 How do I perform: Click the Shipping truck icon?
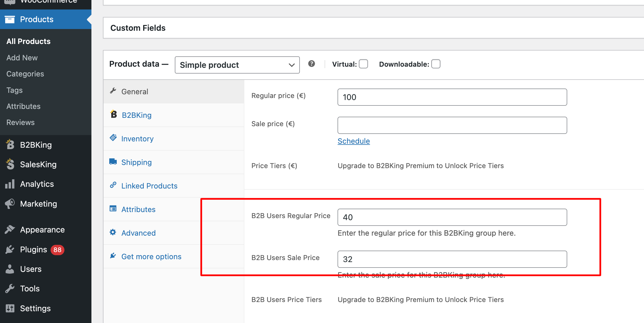click(113, 161)
